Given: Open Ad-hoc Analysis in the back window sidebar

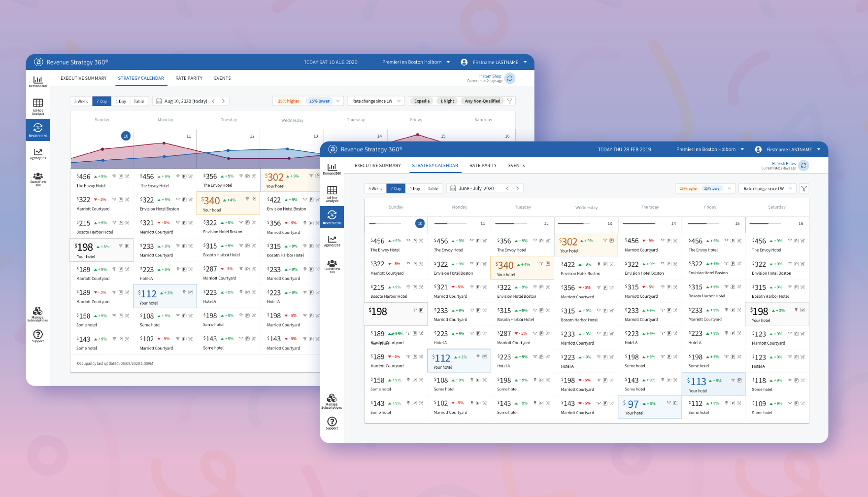Looking at the screenshot, I should [38, 106].
